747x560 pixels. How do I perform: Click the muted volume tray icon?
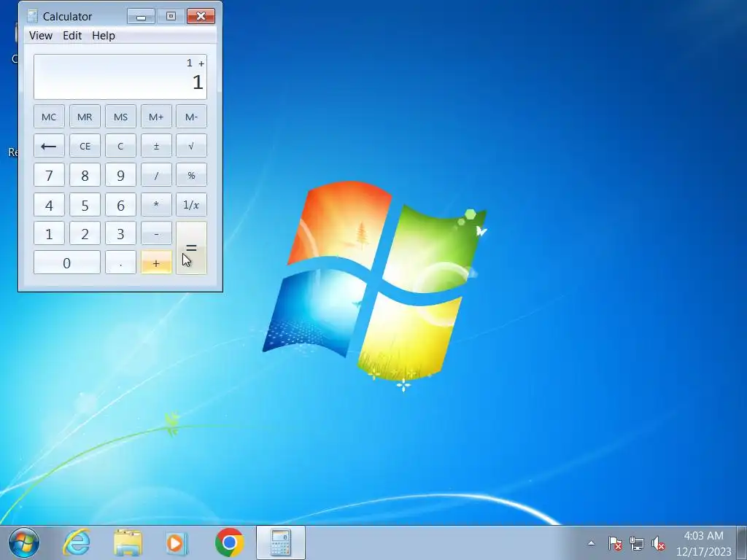click(659, 542)
